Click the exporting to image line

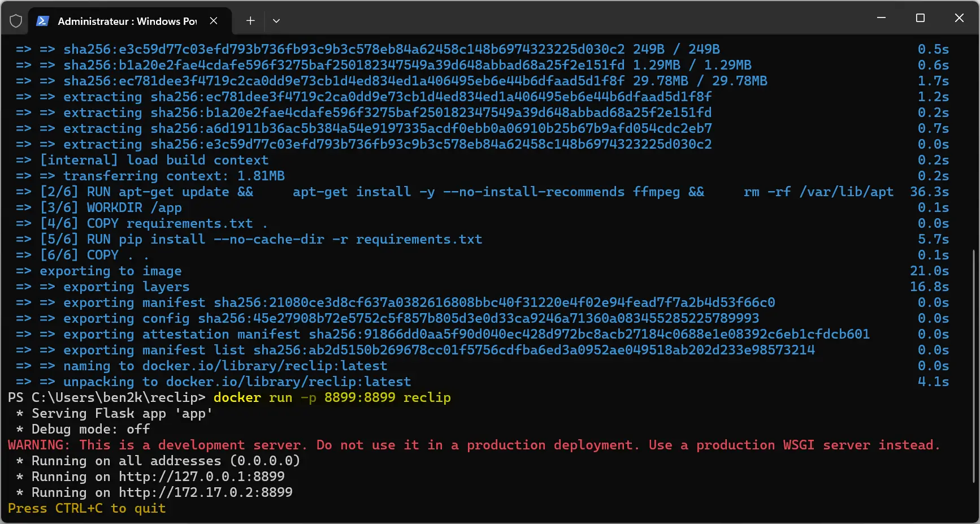(111, 271)
